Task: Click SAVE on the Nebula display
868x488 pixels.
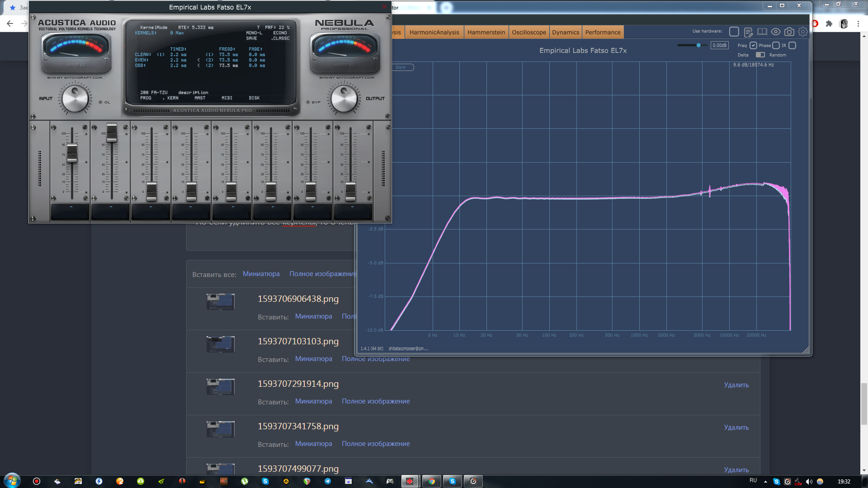Action: [x=251, y=38]
